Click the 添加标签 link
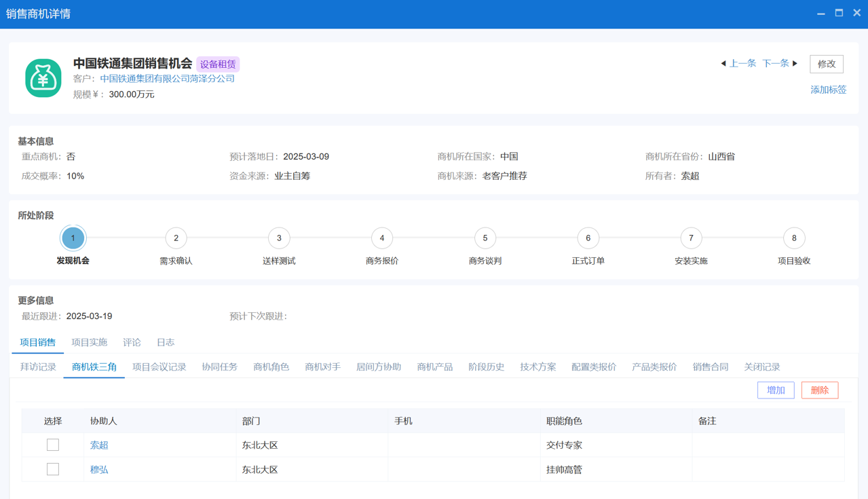The image size is (868, 499). [x=828, y=90]
